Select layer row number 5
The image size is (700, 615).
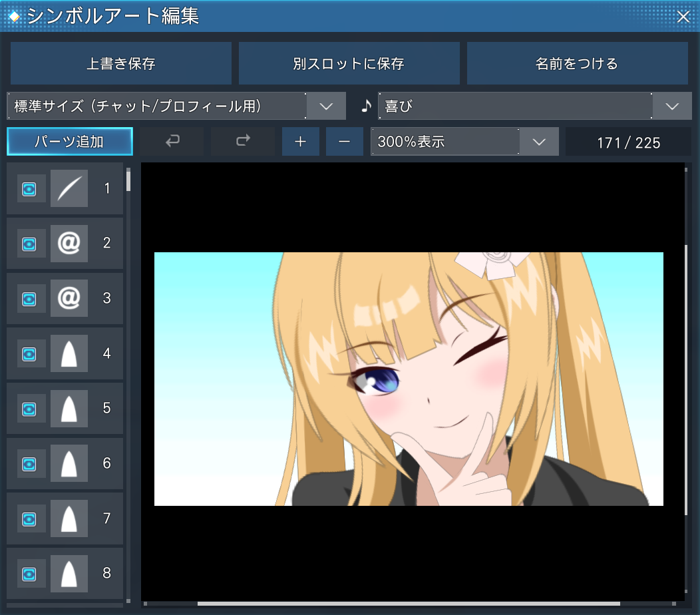[x=65, y=408]
